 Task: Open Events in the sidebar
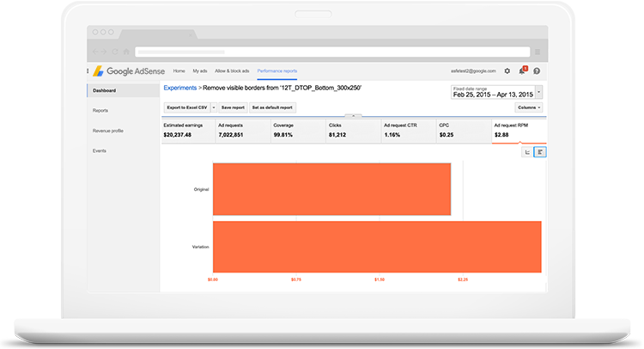100,151
